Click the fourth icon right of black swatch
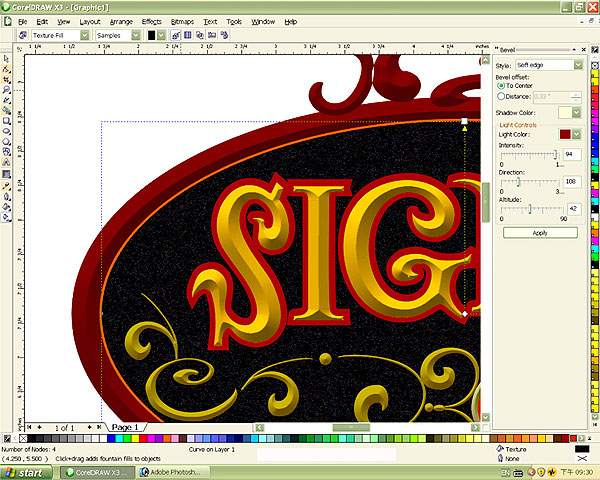Screen dimensions: 600x480 [212, 35]
